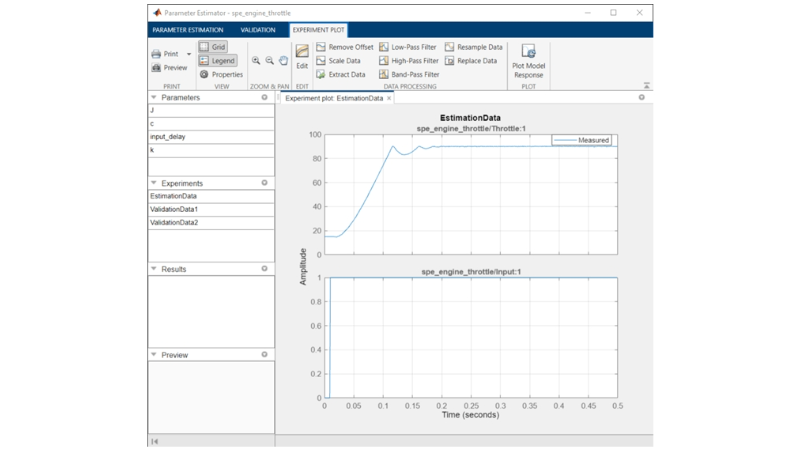Click the Measured legend entry
The image size is (800, 453).
pos(582,140)
